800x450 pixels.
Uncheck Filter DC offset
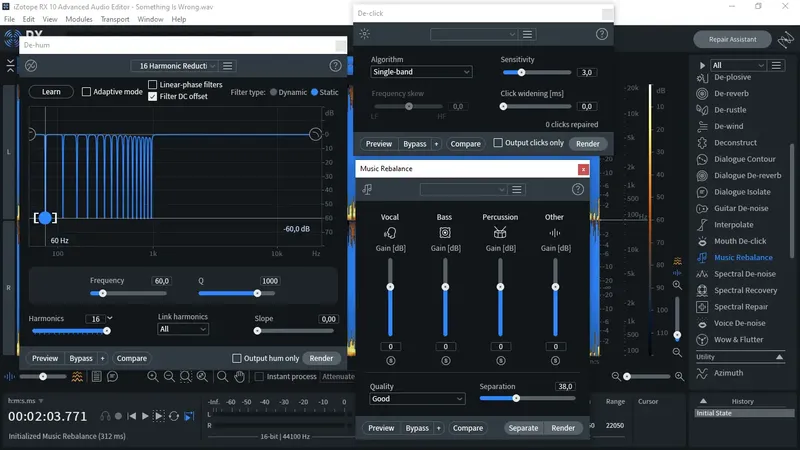(153, 97)
